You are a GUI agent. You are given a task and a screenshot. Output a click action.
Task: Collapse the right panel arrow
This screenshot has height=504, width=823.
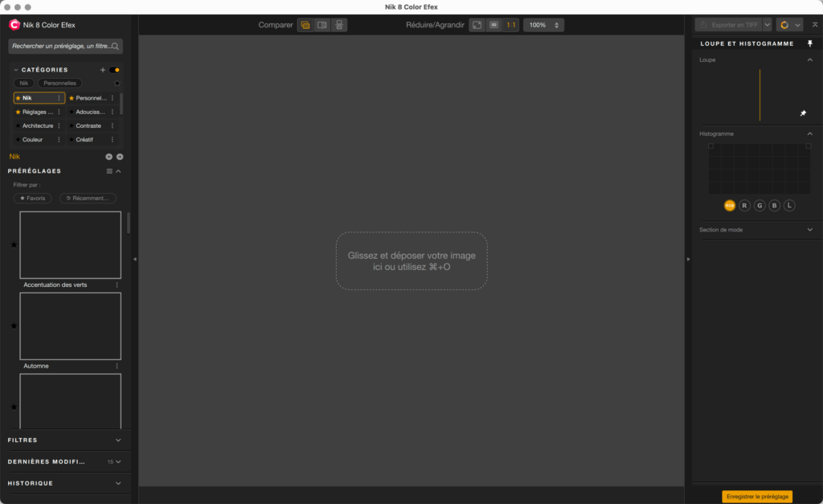(x=688, y=259)
